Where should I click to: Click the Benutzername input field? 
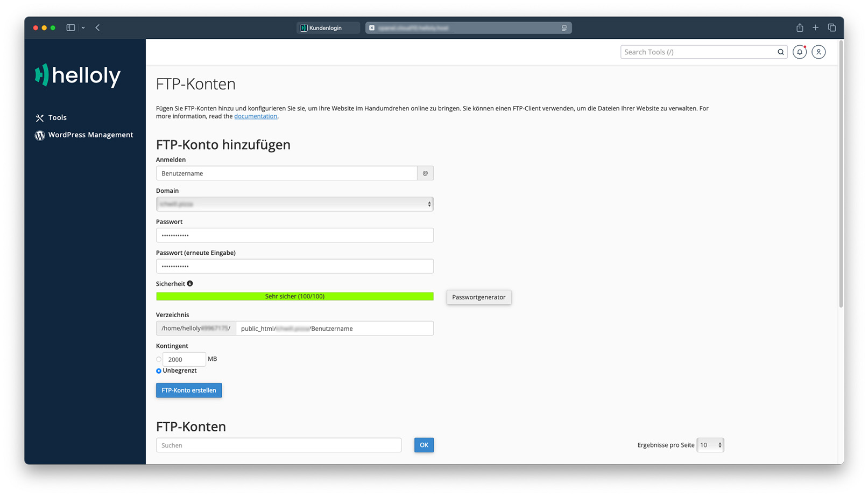pos(286,173)
